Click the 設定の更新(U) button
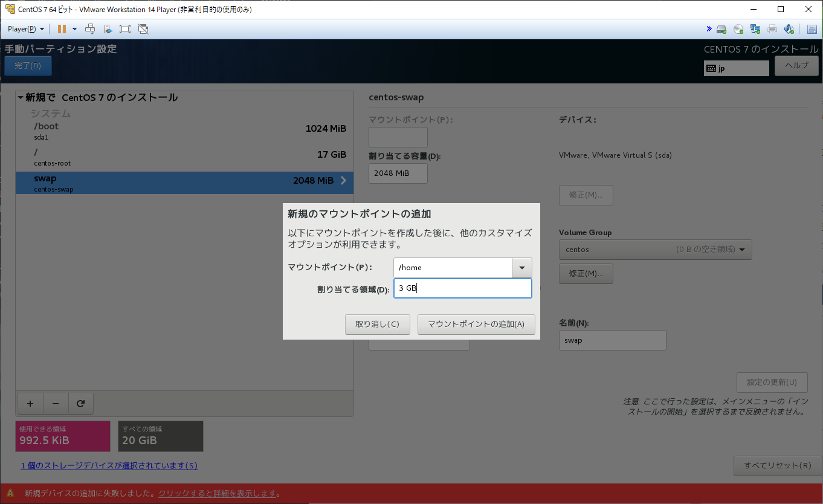 tap(772, 383)
